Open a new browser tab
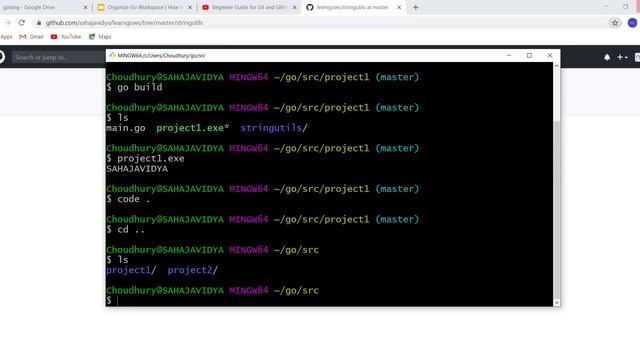 (x=416, y=7)
